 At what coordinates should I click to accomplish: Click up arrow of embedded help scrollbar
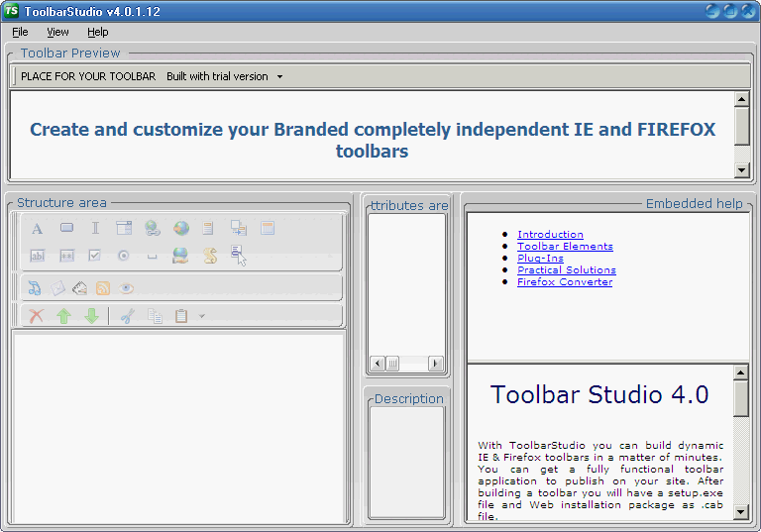coord(740,372)
